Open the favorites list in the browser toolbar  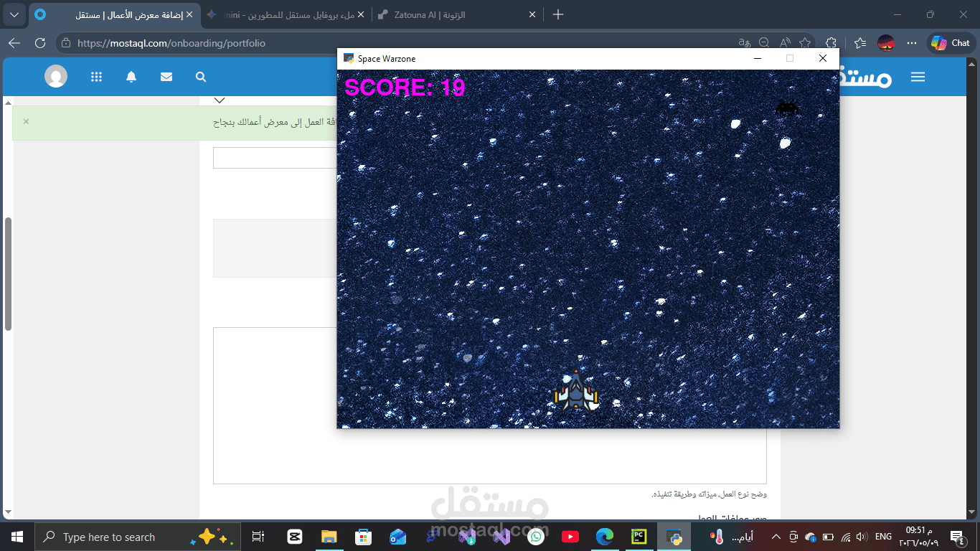(x=860, y=43)
